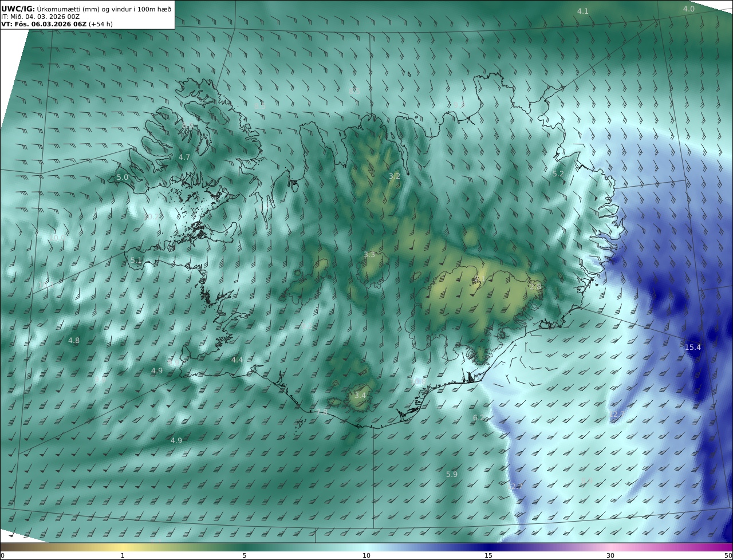Select the 4.7 value over the Westfjords
The width and height of the screenshot is (733, 560).
184,157
